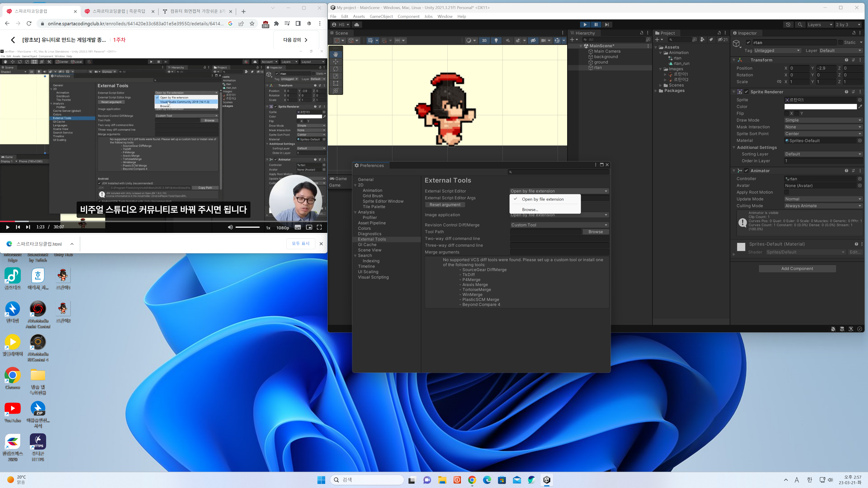Reload the Chrome page
This screenshot has height=488, width=868.
tap(29, 23)
